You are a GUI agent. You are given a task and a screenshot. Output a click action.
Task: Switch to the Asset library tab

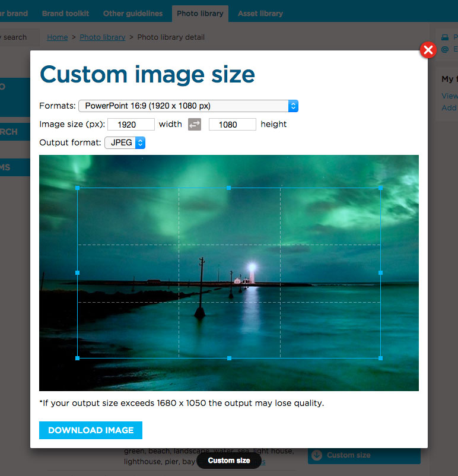tap(260, 13)
